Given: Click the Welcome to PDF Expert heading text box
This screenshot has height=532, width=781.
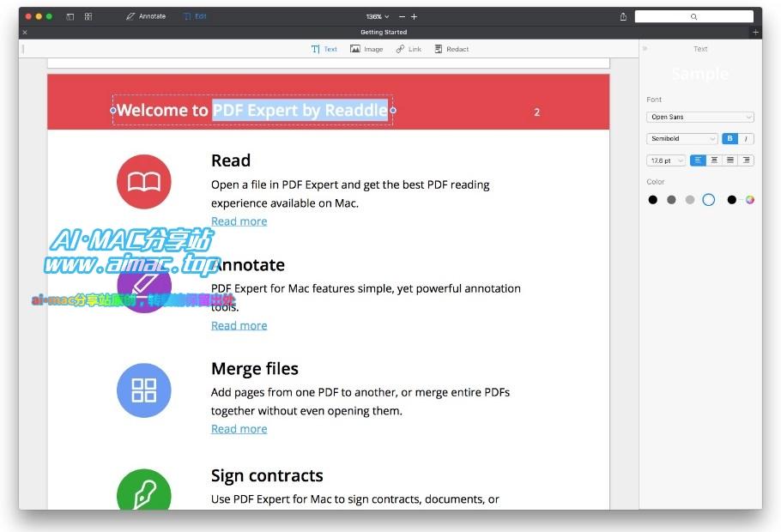Looking at the screenshot, I should (252, 110).
